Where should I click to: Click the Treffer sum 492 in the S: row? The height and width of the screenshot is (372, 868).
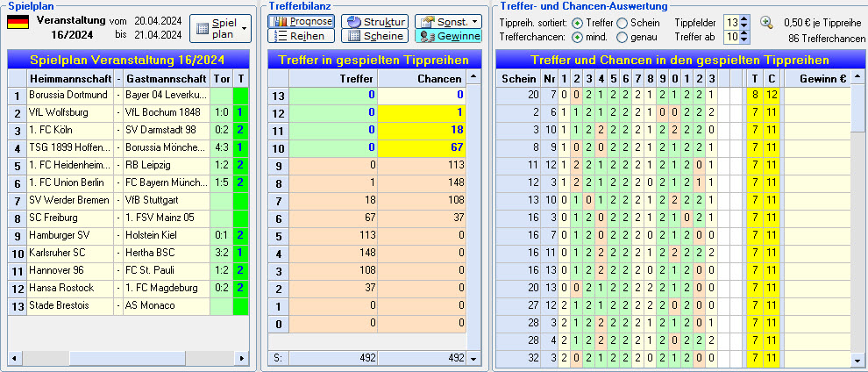(x=334, y=358)
